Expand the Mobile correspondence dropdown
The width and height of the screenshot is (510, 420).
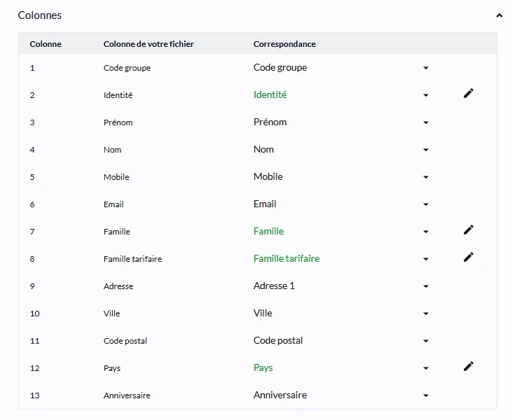click(x=426, y=177)
